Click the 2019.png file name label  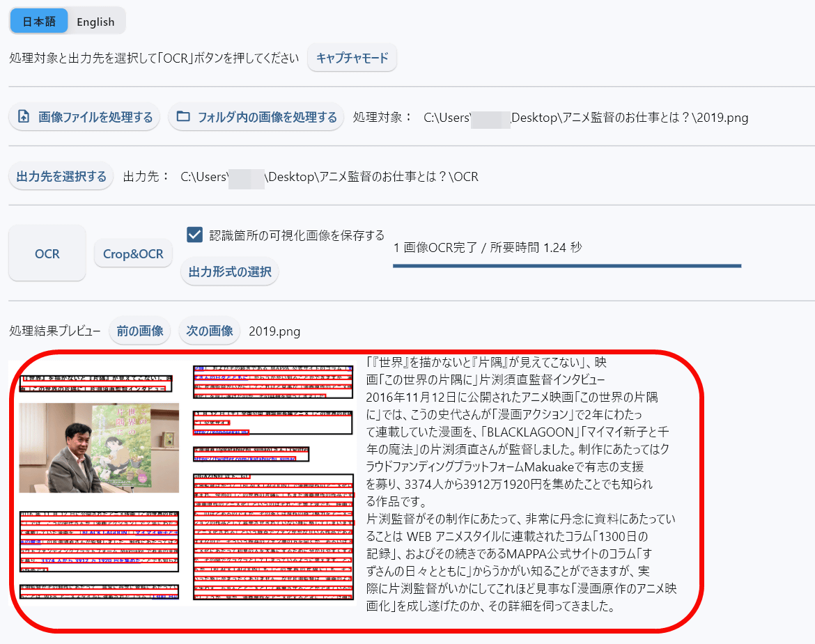coord(274,331)
